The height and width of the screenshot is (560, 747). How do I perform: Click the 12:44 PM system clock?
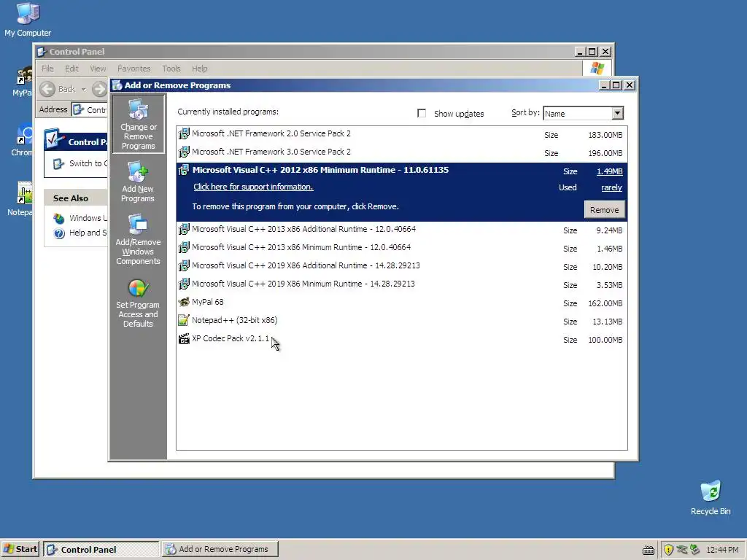(x=722, y=550)
